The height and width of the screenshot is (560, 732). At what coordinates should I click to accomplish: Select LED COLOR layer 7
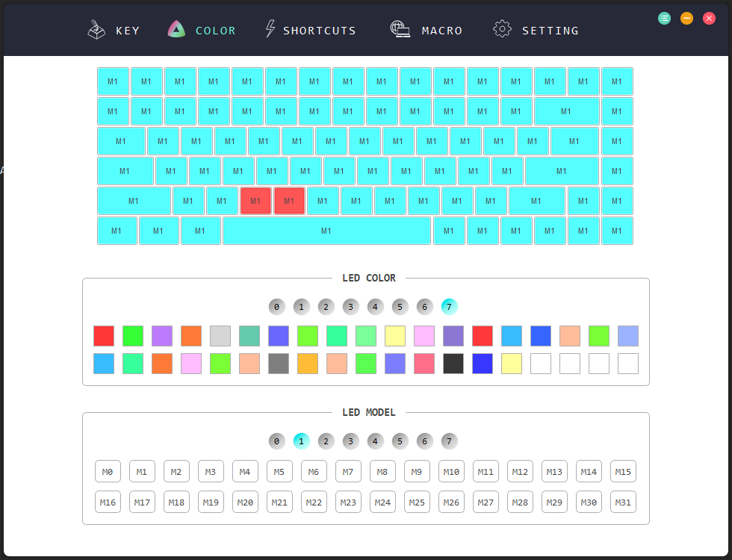pos(449,307)
